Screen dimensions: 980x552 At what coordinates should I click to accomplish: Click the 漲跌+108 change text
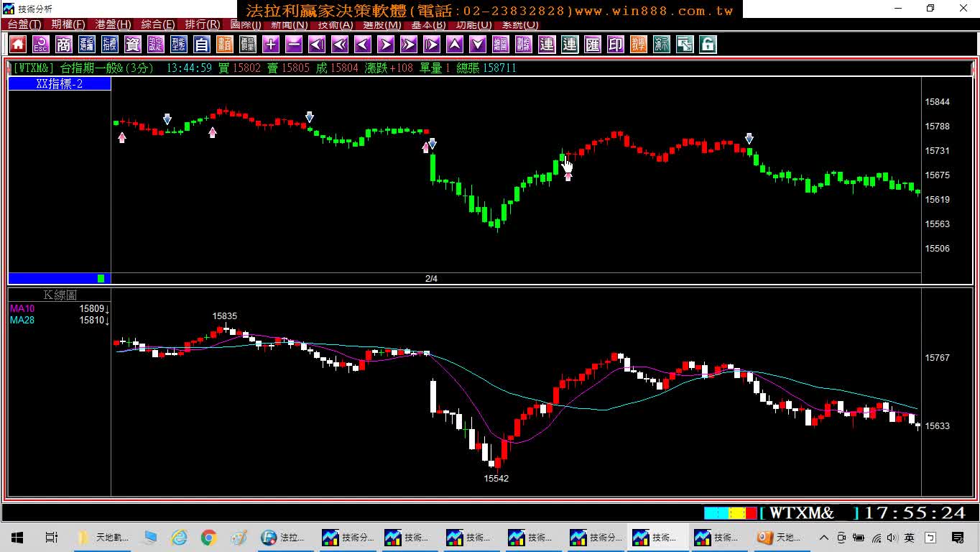(389, 68)
